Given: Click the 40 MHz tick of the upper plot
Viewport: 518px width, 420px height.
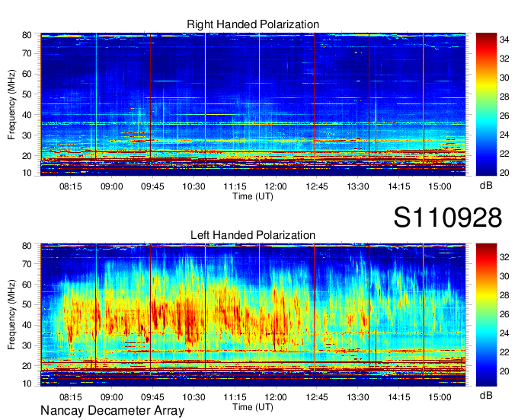Looking at the screenshot, I should tap(27, 115).
